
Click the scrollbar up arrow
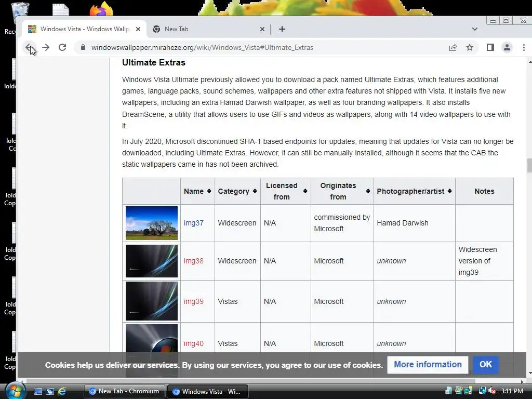click(x=529, y=62)
